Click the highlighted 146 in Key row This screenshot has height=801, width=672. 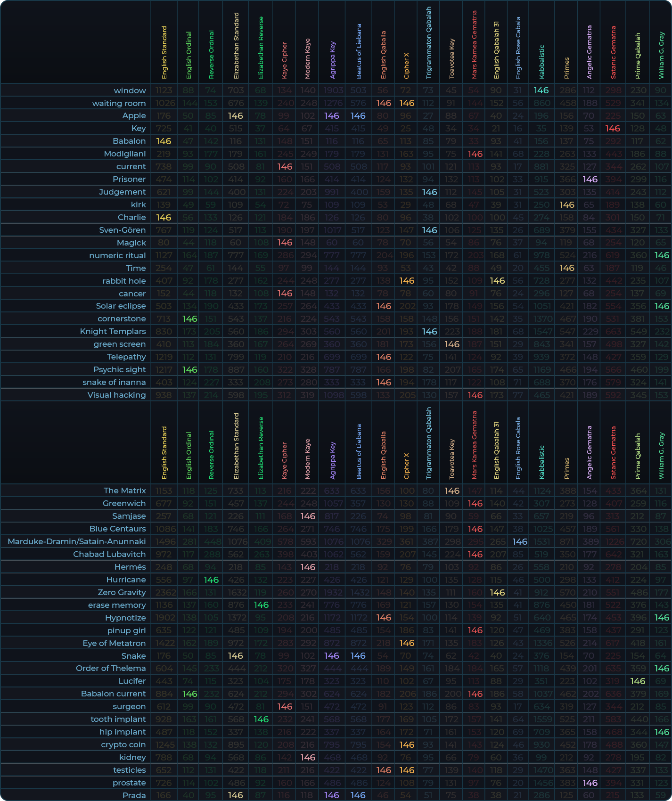click(x=613, y=129)
